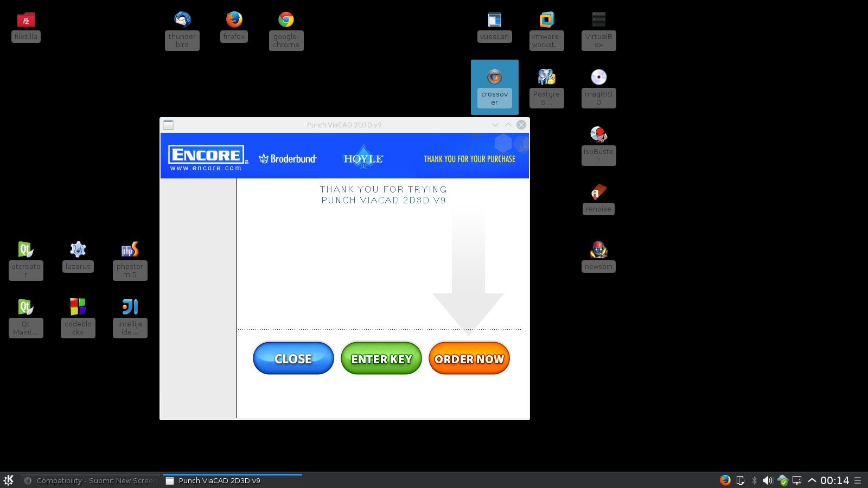
Task: Select the magicISO desktop icon
Action: tap(599, 88)
